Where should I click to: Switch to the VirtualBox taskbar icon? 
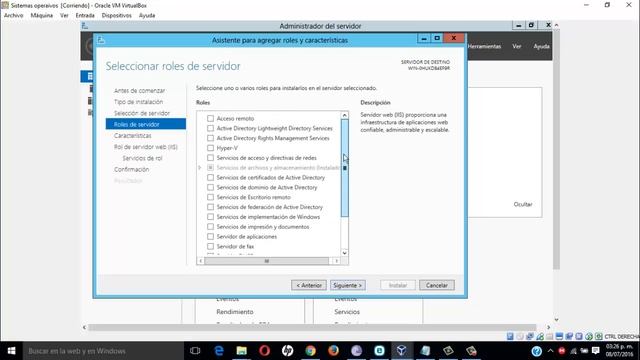click(402, 351)
